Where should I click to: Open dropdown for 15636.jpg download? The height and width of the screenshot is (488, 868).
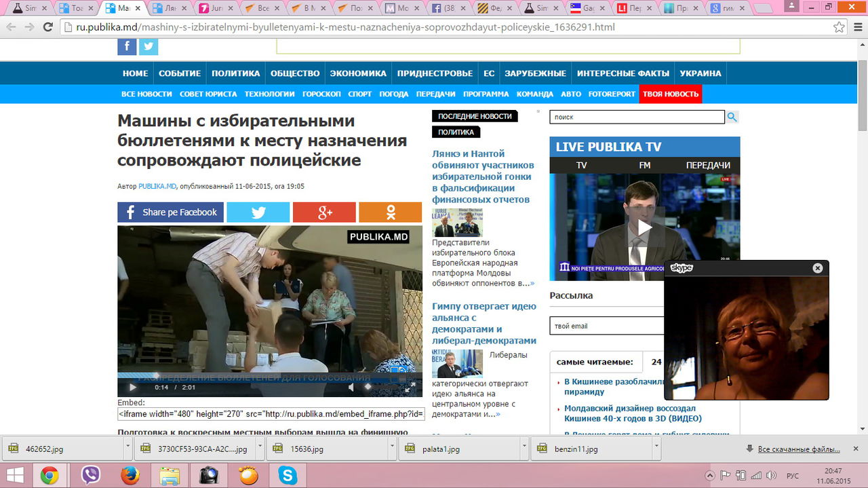tap(393, 449)
